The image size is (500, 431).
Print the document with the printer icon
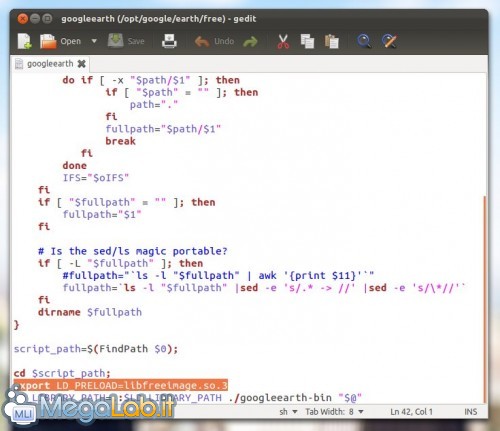click(169, 41)
